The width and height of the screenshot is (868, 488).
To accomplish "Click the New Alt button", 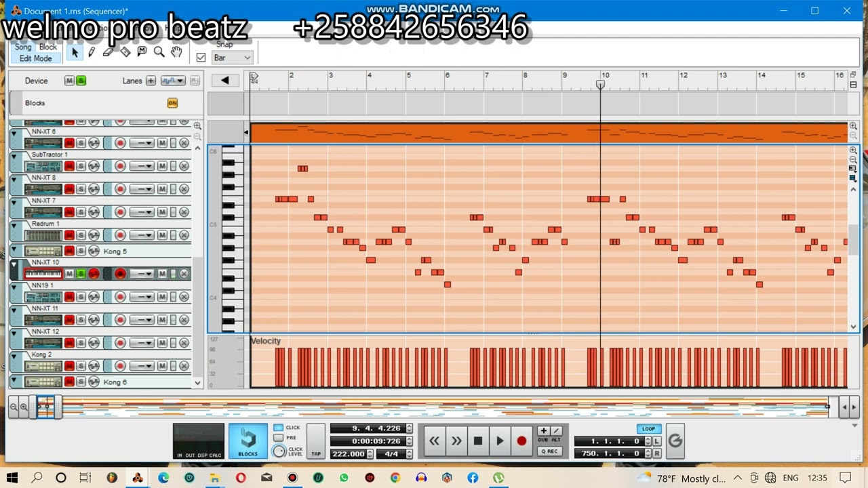I will 556,431.
